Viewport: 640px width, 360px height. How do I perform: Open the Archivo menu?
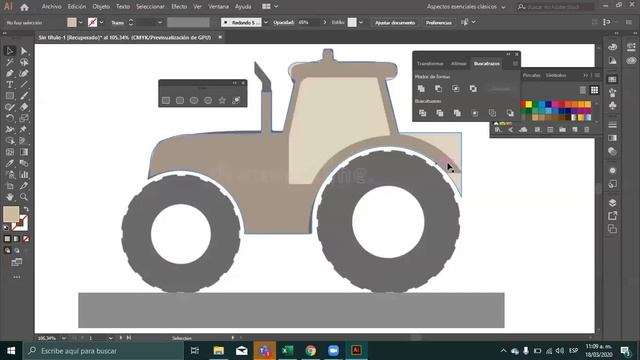pyautogui.click(x=51, y=7)
